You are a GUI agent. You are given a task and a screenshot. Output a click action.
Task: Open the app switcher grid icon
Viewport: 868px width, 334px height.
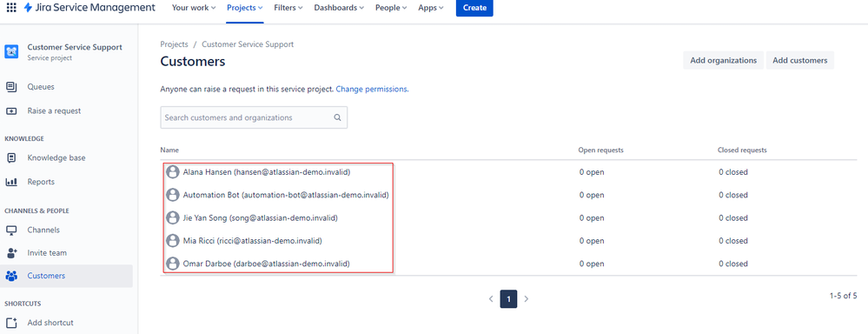pyautogui.click(x=11, y=8)
